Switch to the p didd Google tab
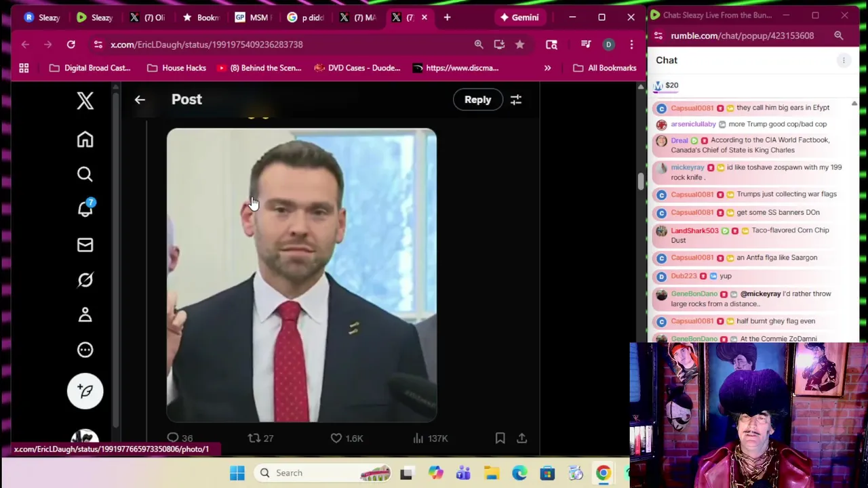 point(304,18)
